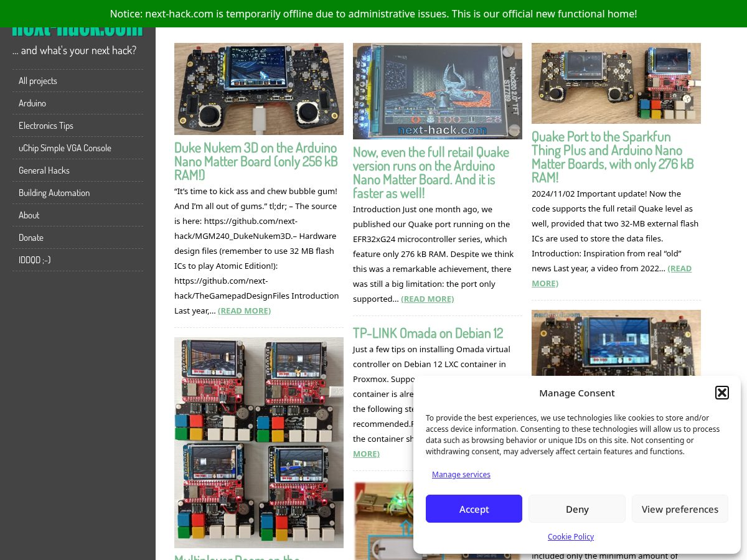Viewport: 747px width, 560px height.
Task: Open View preferences in consent dialog
Action: [680, 509]
